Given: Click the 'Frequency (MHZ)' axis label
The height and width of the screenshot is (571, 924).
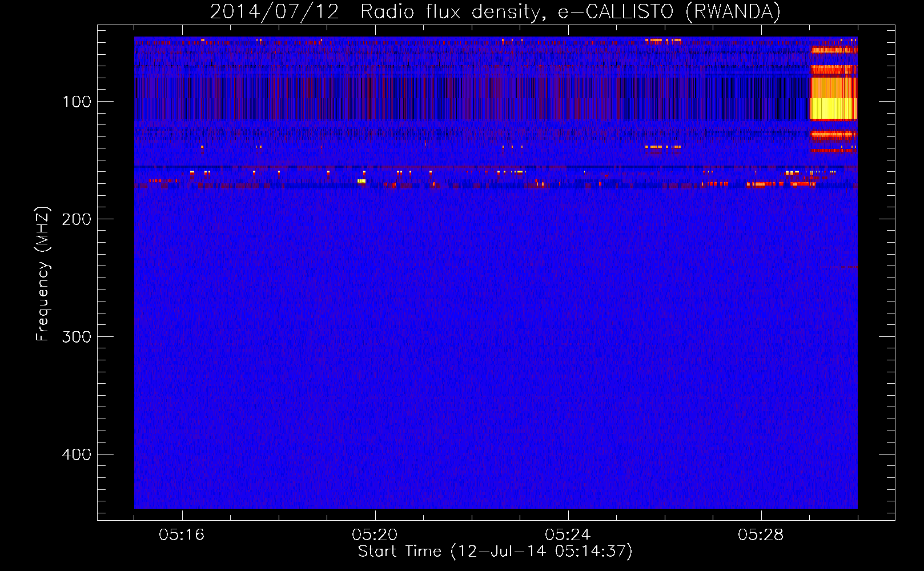Looking at the screenshot, I should [x=42, y=274].
